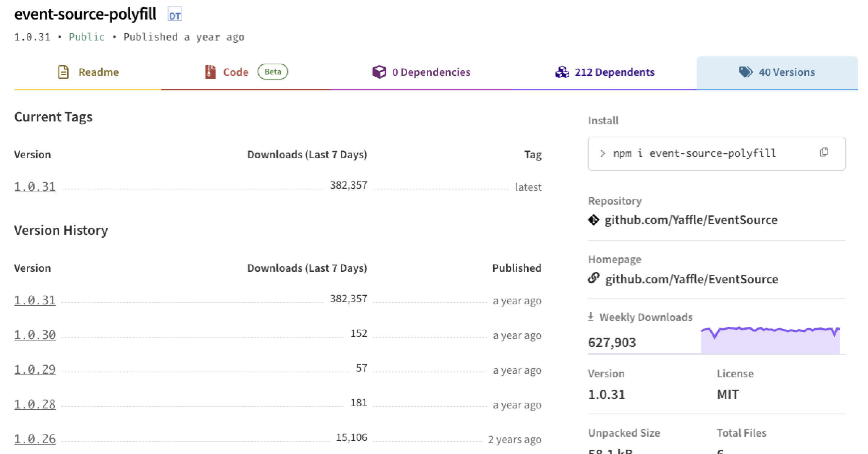Click the DT TypeScript definitions badge

point(175,15)
